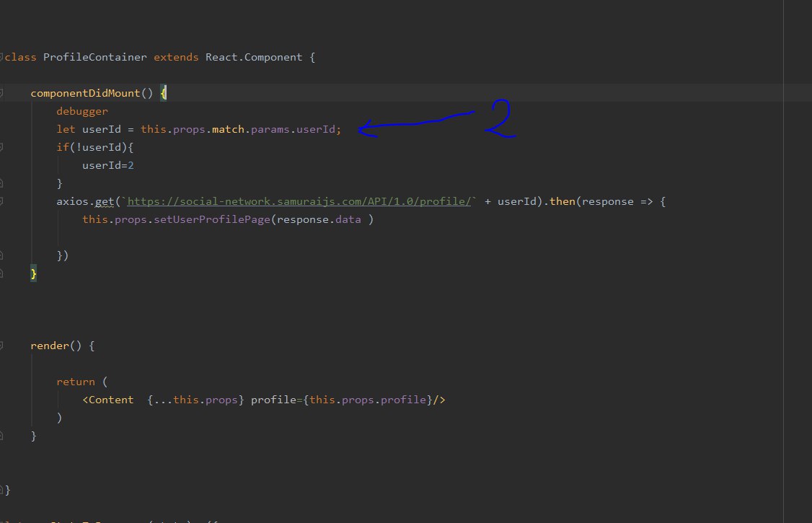Screen dimensions: 812x523
Task: Collapse the componentDidMount method fold marker
Action: [x=1, y=93]
